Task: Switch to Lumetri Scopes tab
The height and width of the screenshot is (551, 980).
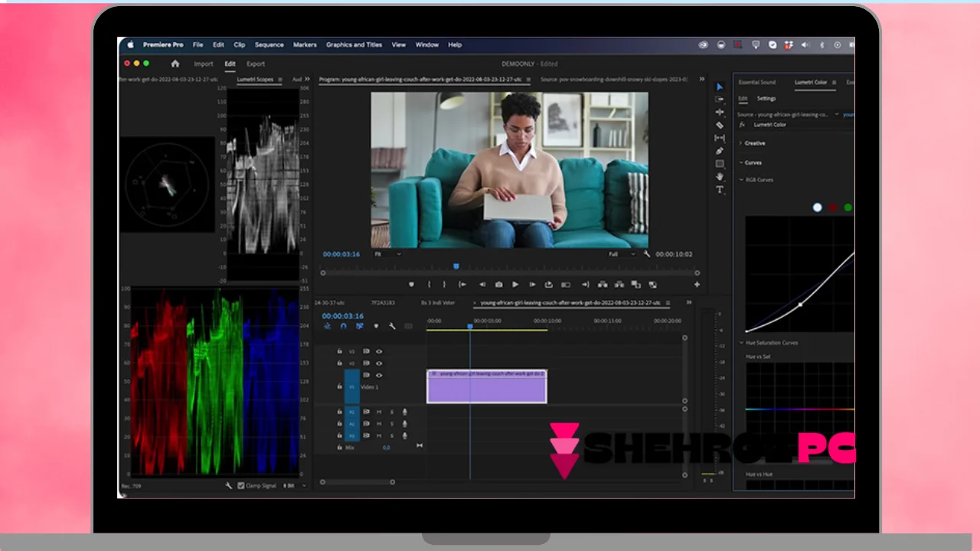Action: [x=255, y=79]
